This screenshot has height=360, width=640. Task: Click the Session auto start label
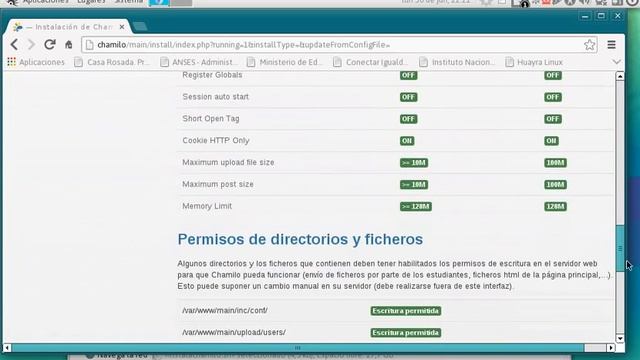[216, 97]
